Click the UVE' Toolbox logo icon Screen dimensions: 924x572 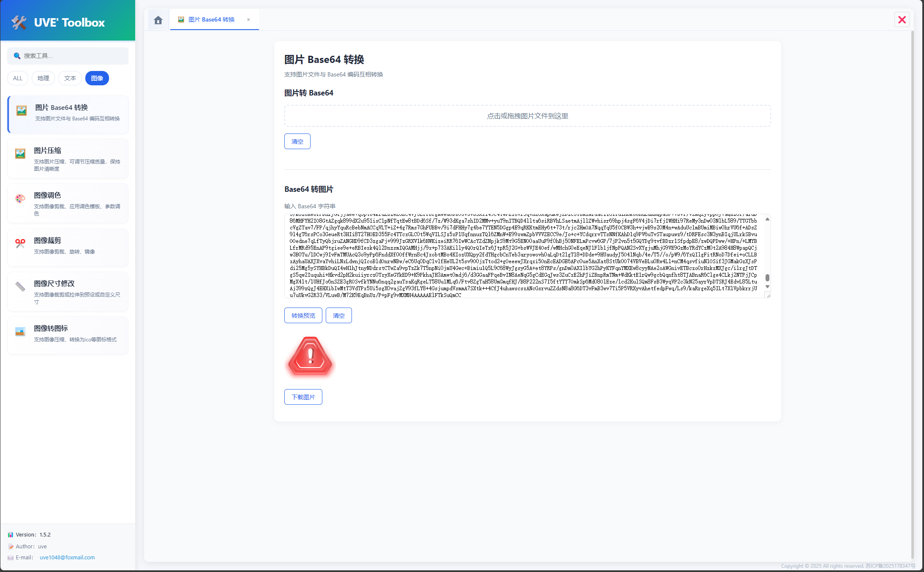coord(18,22)
